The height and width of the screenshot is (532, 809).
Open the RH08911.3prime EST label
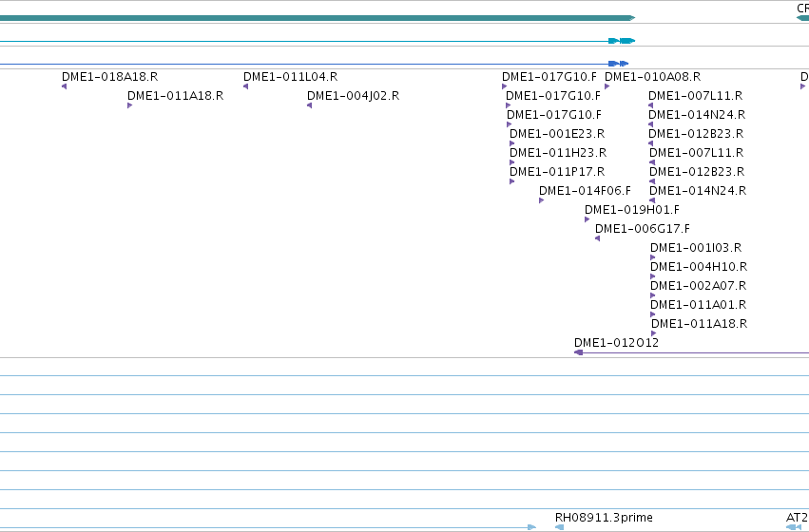[604, 518]
